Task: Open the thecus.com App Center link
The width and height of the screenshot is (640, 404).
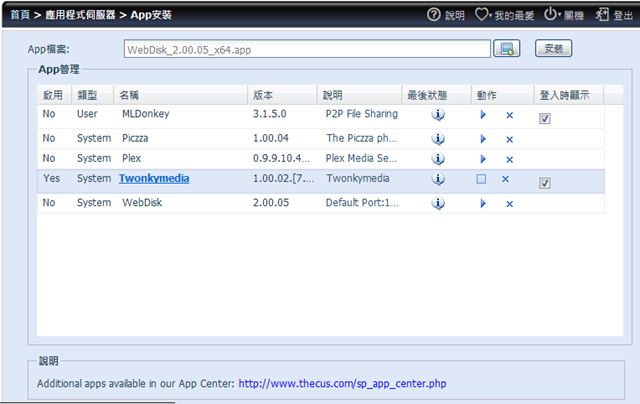Action: coord(342,384)
